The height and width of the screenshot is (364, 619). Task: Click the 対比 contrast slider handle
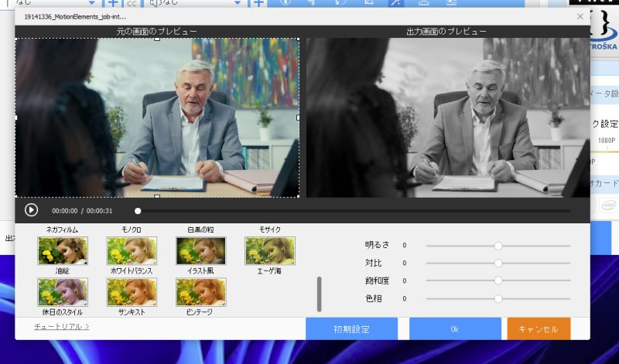[x=498, y=263]
